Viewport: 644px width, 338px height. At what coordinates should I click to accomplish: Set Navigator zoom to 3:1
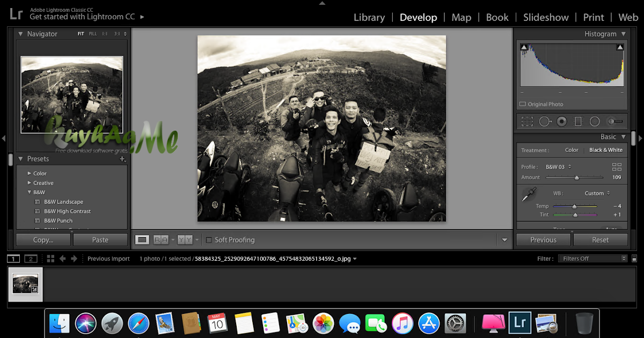[x=116, y=34]
